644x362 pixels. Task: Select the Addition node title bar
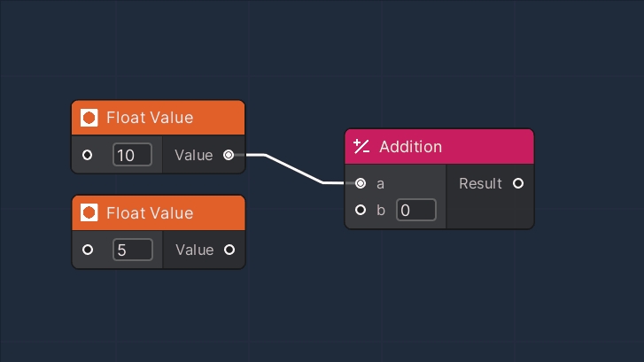[461, 146]
